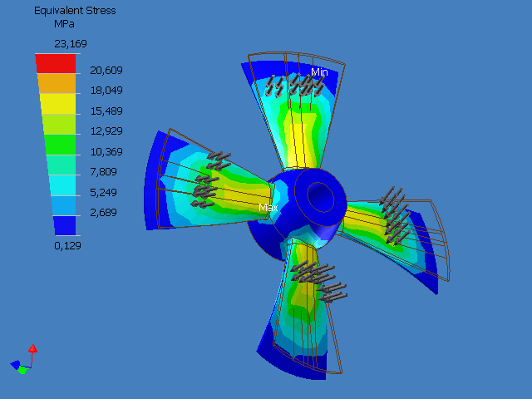Viewport: 532px width, 399px height.
Task: Click legend value 15,489
Action: click(x=106, y=111)
